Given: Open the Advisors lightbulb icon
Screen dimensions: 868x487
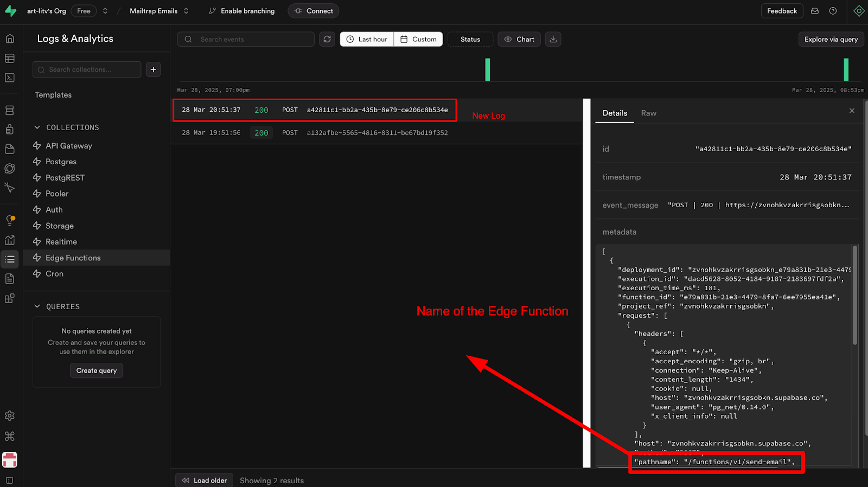Looking at the screenshot, I should point(10,220).
